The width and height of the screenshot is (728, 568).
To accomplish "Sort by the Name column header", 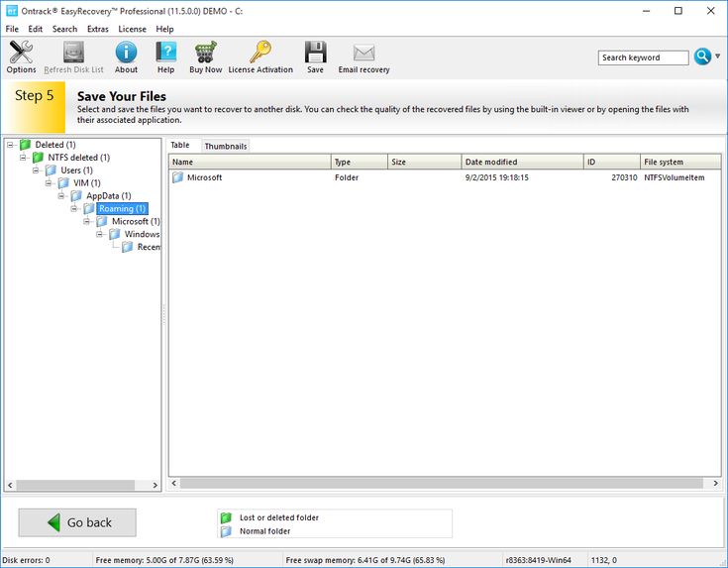I will point(250,162).
